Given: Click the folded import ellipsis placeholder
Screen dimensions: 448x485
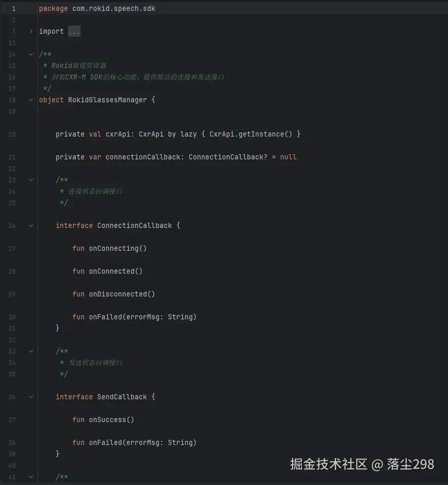Looking at the screenshot, I should point(74,32).
